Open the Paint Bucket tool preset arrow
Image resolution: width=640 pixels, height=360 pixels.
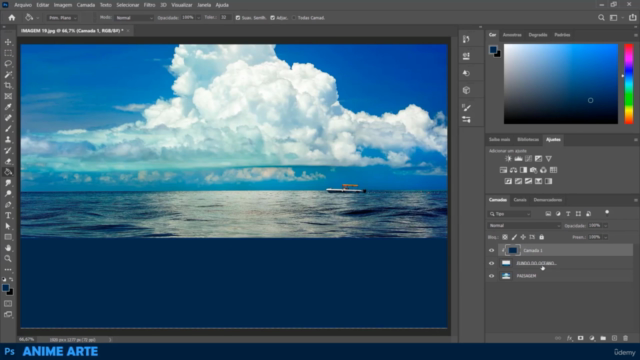coord(38,18)
